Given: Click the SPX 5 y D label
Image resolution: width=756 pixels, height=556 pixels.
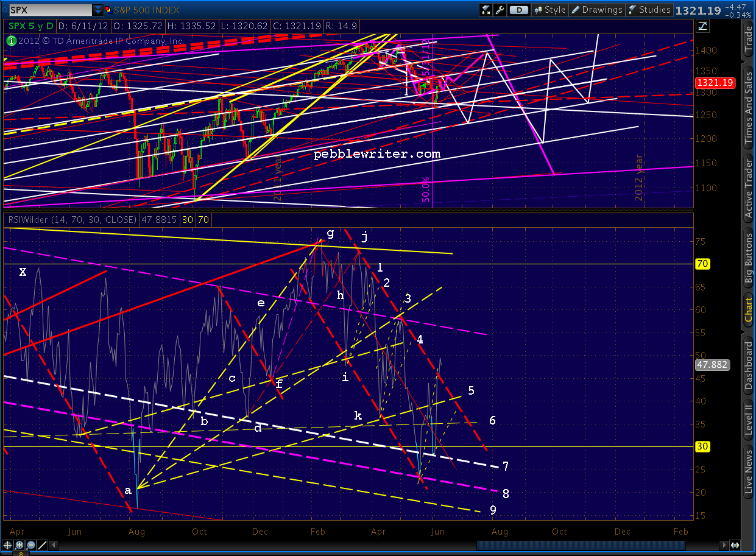Looking at the screenshot, I should [30, 26].
